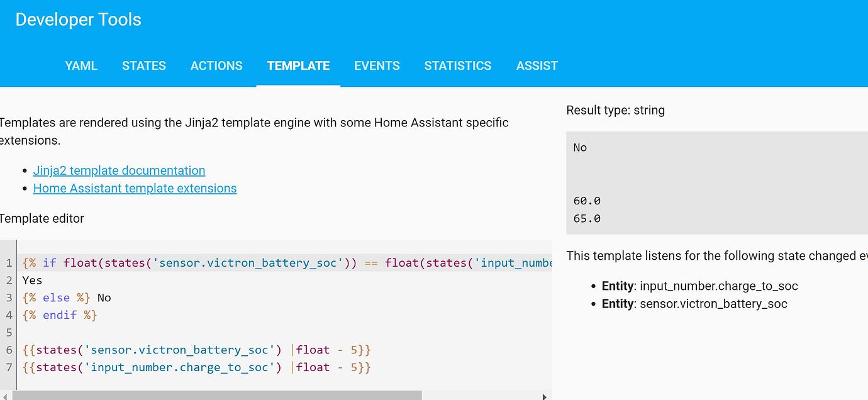The width and height of the screenshot is (868, 400).
Task: Open the ASSIST tab
Action: coord(537,65)
